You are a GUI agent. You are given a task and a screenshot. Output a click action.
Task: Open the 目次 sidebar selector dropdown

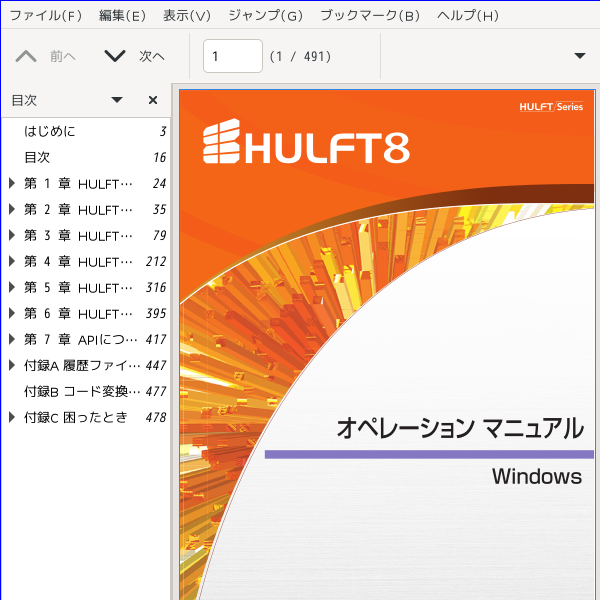116,100
